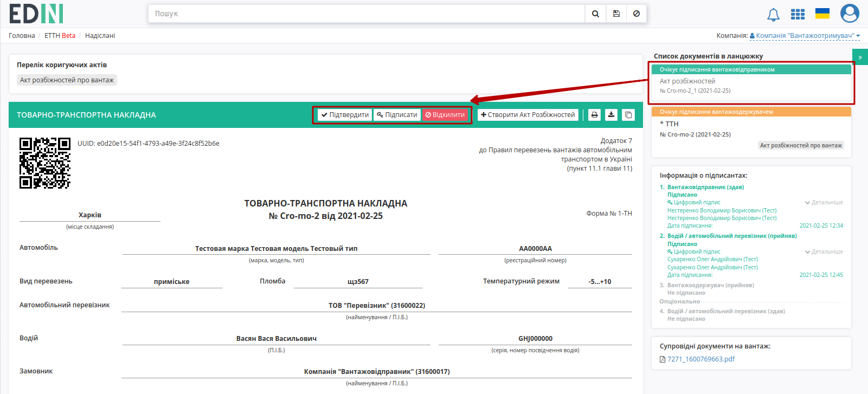Image resolution: width=868 pixels, height=394 pixels.
Task: Click Створити Акт Розбіжностей button
Action: (x=528, y=115)
